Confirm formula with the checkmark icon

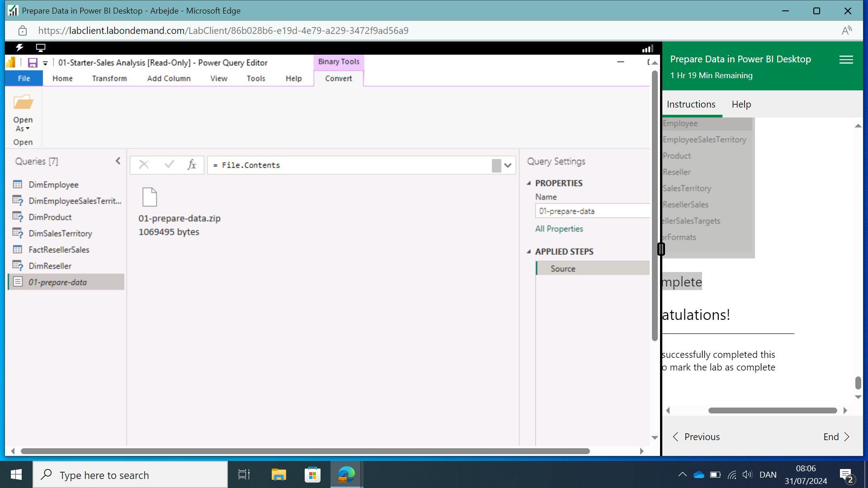click(x=169, y=165)
